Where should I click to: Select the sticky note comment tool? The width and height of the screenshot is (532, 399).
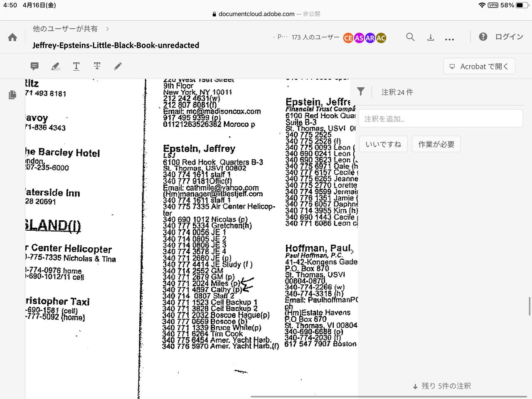[x=34, y=66]
